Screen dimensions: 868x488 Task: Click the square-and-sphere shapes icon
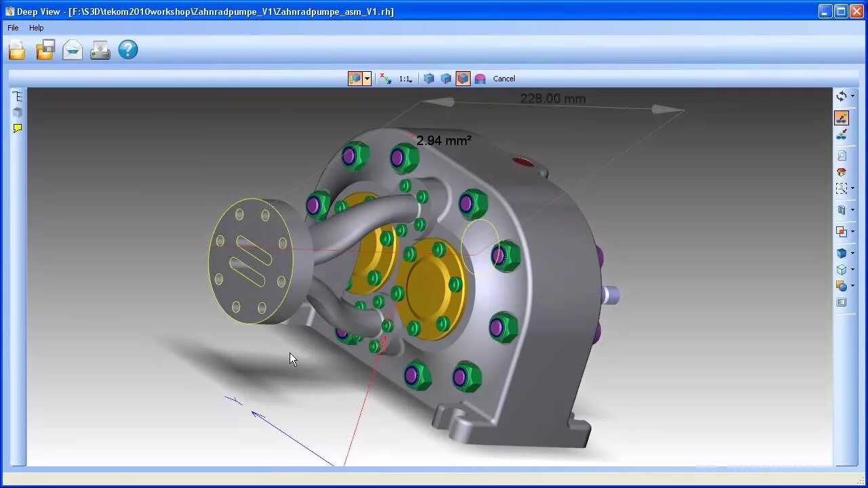tap(842, 286)
